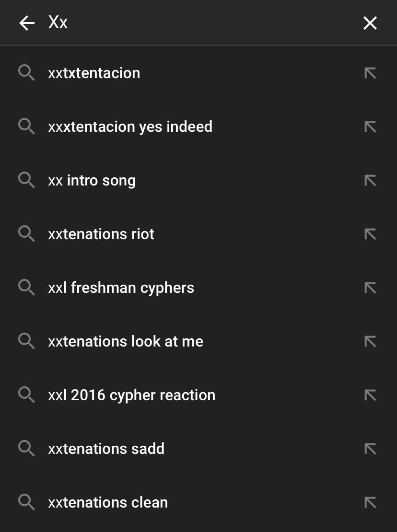Choose xxxtentacion yes indeed suggestion
Image resolution: width=397 pixels, height=532 pixels.
(x=130, y=127)
